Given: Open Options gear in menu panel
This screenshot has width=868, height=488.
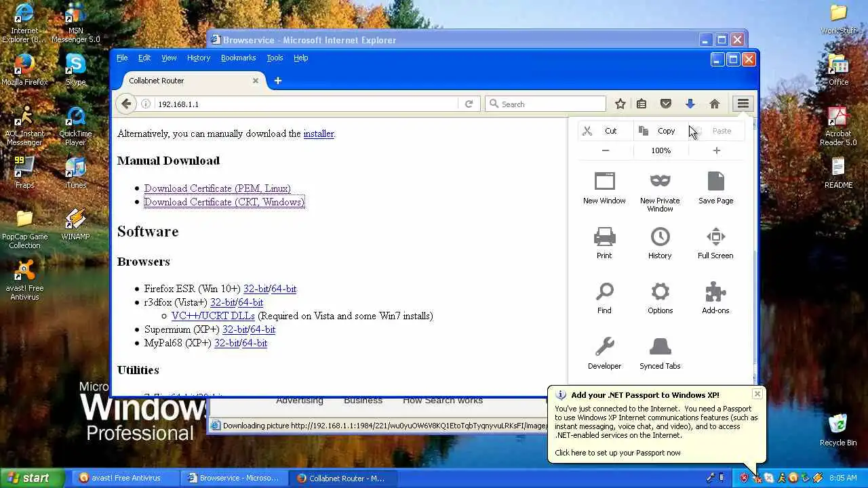Looking at the screenshot, I should pyautogui.click(x=660, y=298).
